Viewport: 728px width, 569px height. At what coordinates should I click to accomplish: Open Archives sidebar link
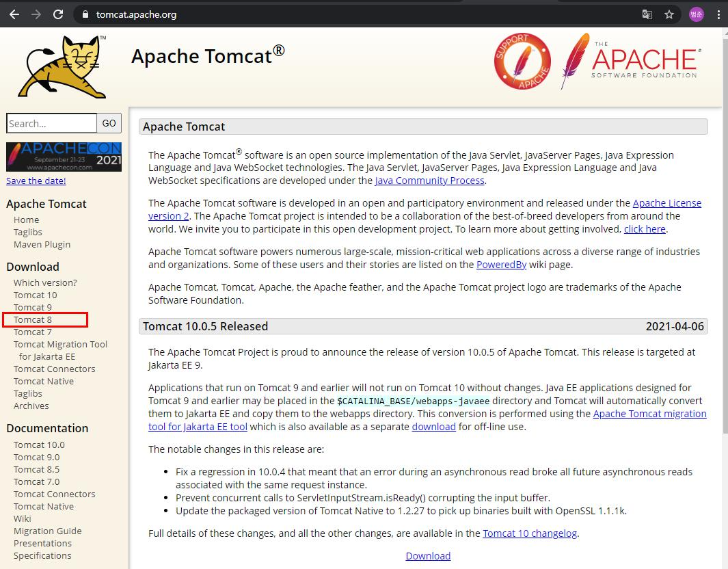[x=31, y=406]
